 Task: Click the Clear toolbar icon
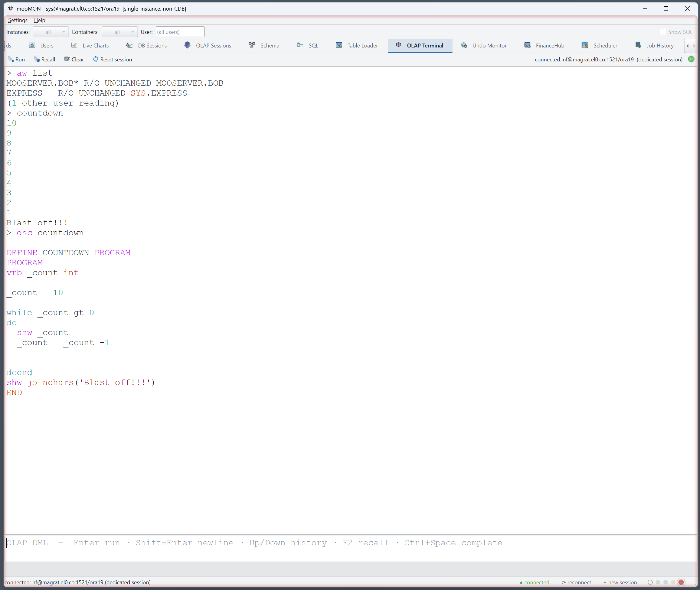click(67, 59)
